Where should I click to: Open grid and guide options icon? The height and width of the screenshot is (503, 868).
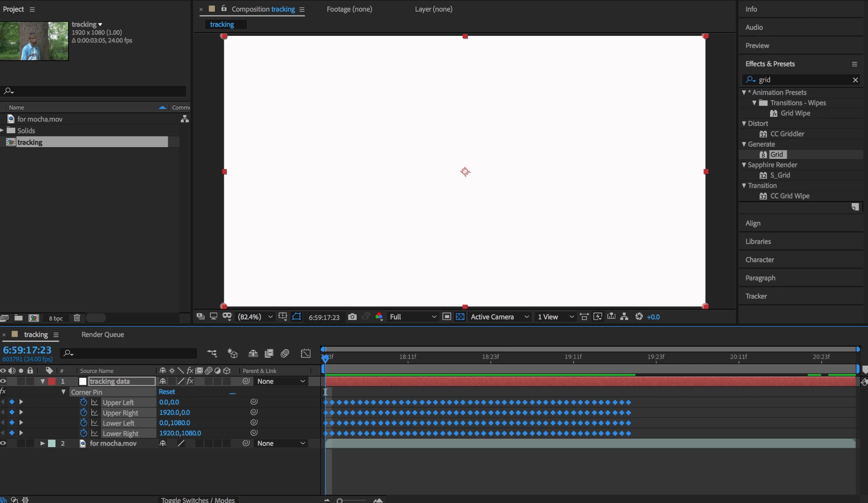click(x=282, y=317)
